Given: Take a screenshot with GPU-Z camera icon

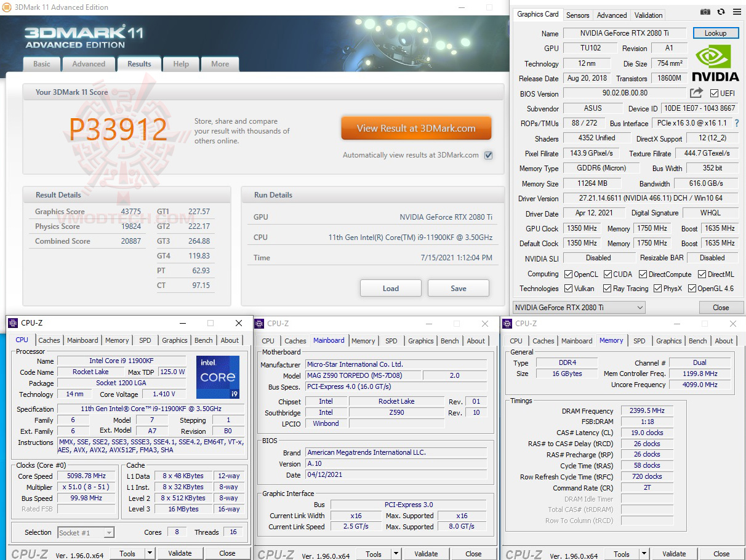Looking at the screenshot, I should tap(705, 12).
